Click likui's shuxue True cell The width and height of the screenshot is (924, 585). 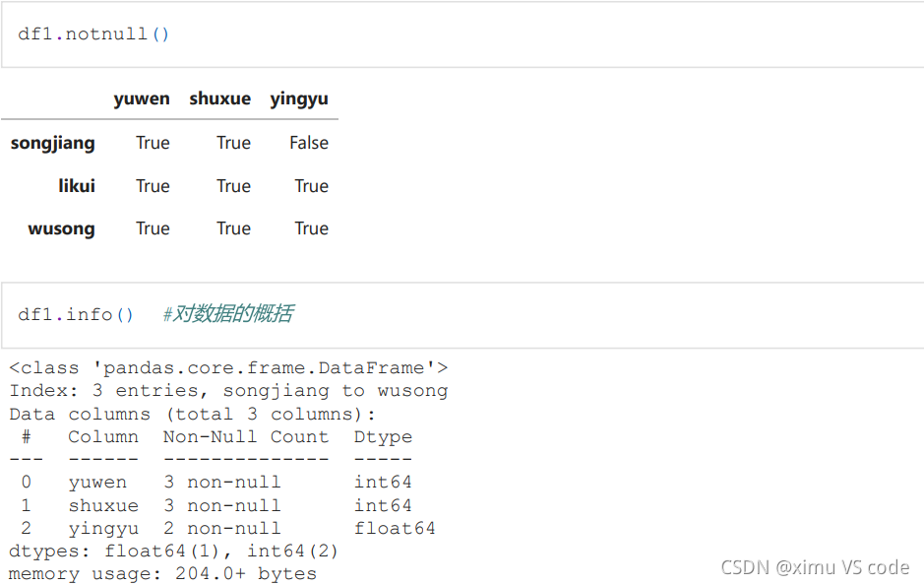click(x=233, y=186)
